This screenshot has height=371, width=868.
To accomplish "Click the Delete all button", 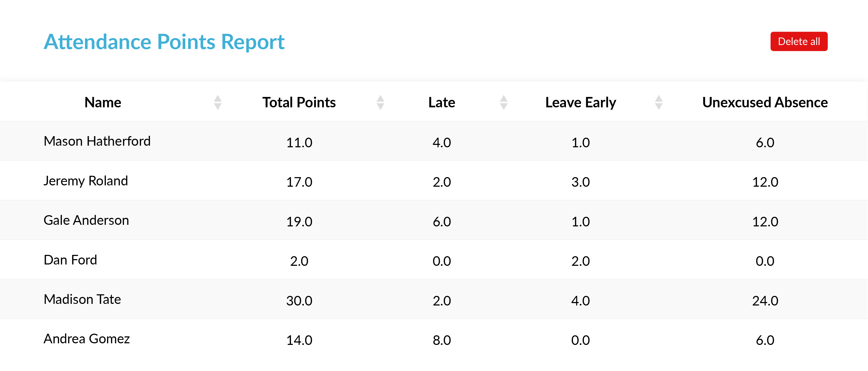I will 799,41.
